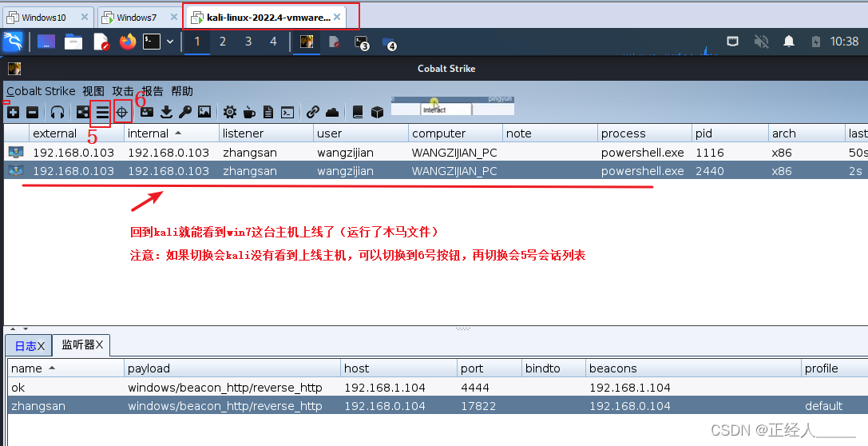
Task: Open Screenshots picture icon in toolbar
Action: point(204,112)
